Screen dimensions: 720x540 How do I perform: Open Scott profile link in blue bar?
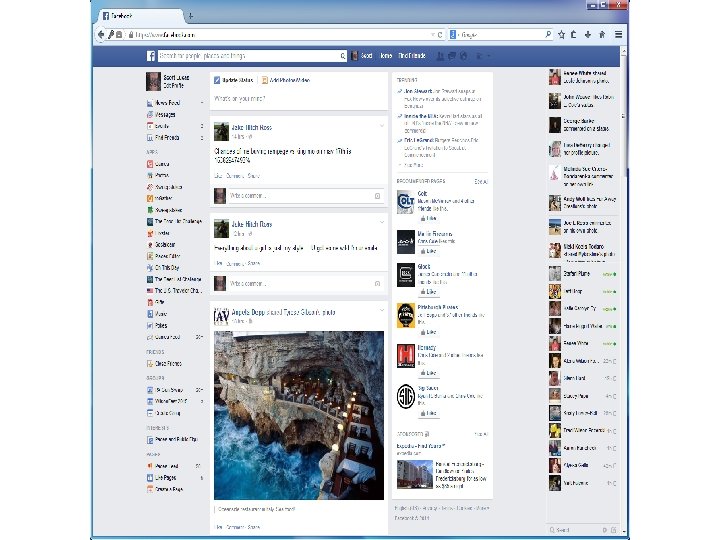click(362, 56)
